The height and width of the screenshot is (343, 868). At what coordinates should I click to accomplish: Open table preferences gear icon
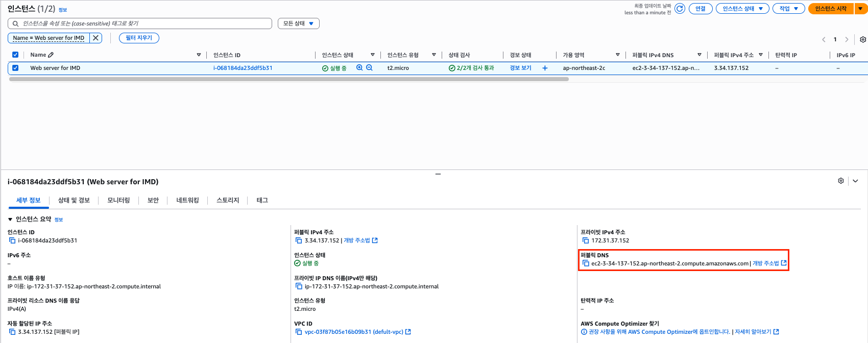click(862, 40)
